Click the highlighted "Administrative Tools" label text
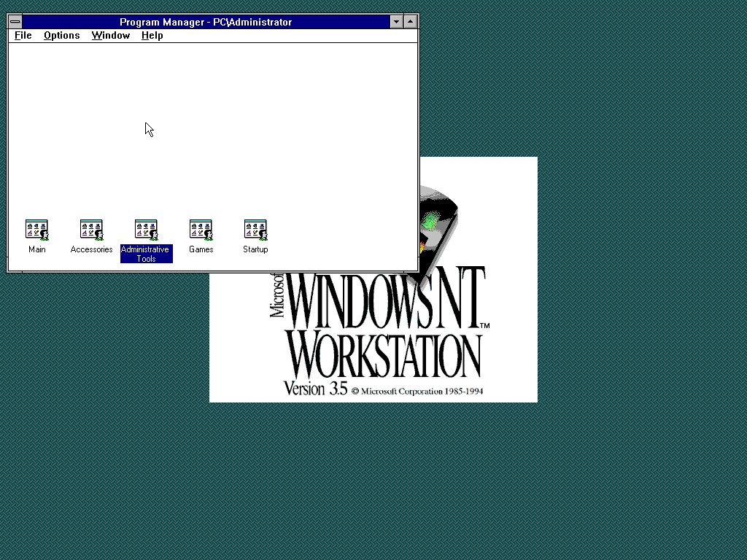The width and height of the screenshot is (747, 560). pos(146,254)
